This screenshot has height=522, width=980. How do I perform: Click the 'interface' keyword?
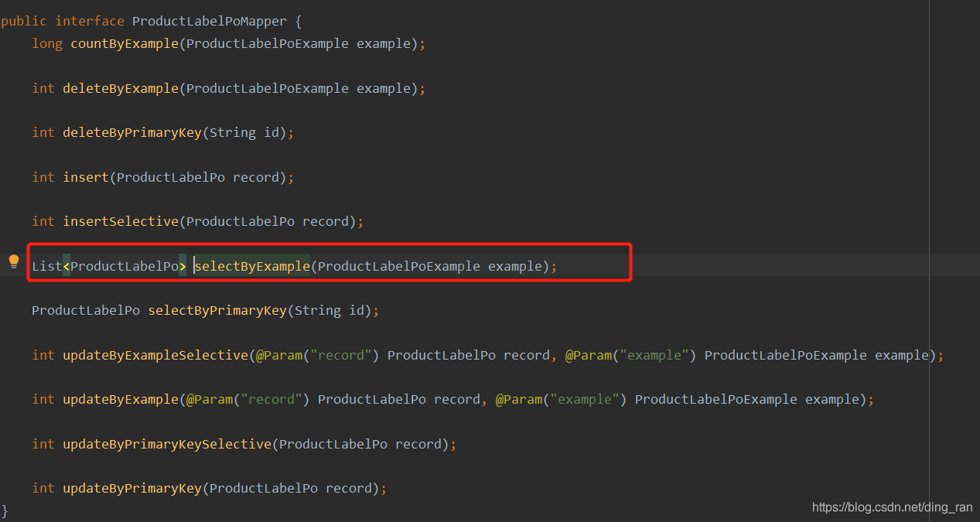pyautogui.click(x=90, y=21)
